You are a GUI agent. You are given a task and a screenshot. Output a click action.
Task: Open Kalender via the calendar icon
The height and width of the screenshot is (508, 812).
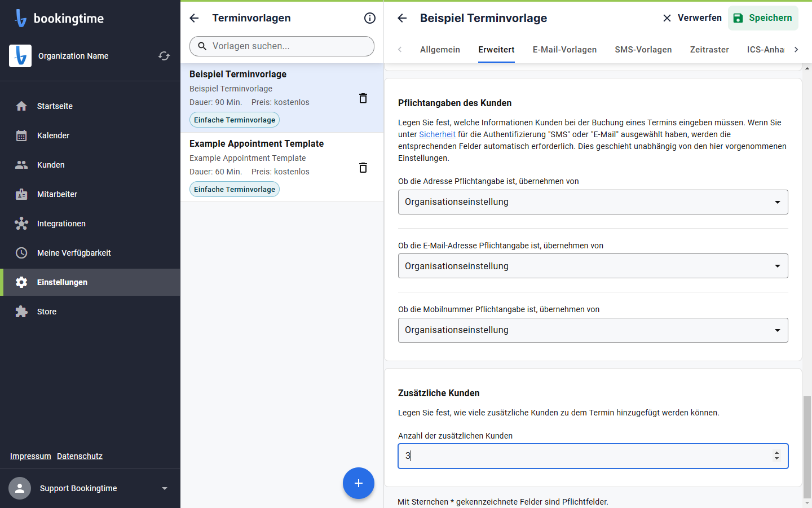(21, 135)
